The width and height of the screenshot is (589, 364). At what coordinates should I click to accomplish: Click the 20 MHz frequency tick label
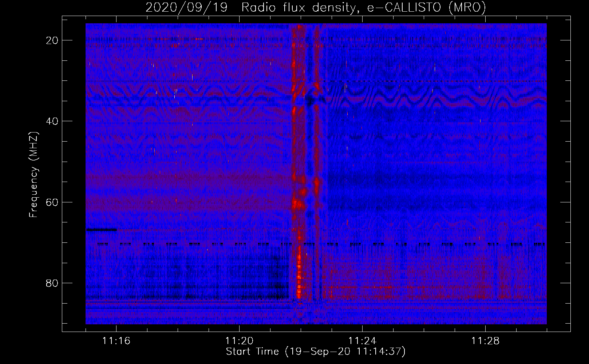click(52, 40)
